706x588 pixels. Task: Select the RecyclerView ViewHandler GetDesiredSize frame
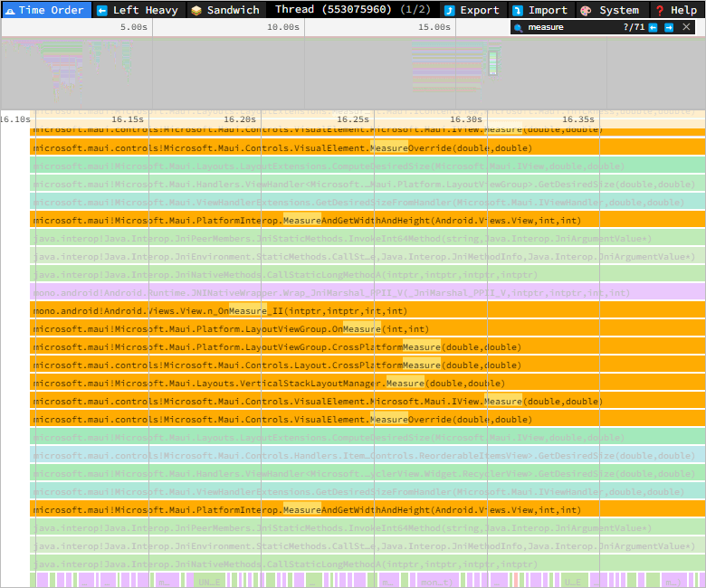point(367,474)
